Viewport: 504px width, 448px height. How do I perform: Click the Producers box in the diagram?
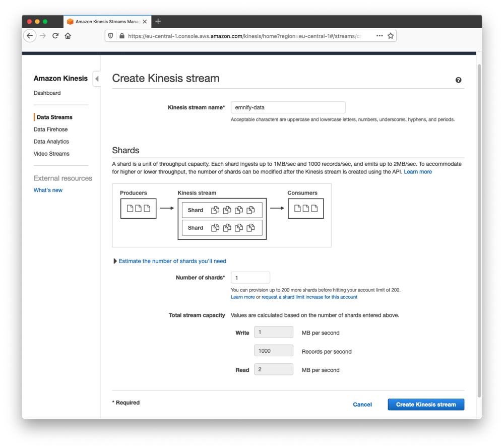click(138, 209)
